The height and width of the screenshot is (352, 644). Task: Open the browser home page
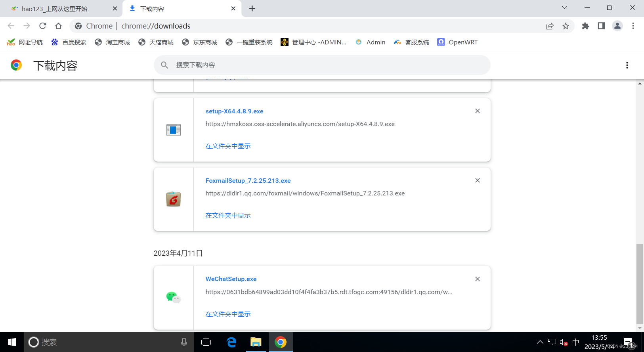tap(58, 26)
